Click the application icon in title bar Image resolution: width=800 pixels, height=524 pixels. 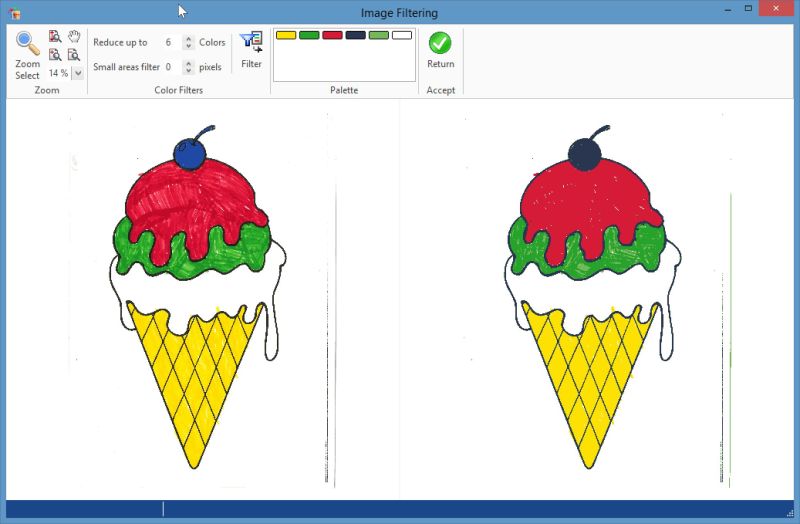pos(13,12)
